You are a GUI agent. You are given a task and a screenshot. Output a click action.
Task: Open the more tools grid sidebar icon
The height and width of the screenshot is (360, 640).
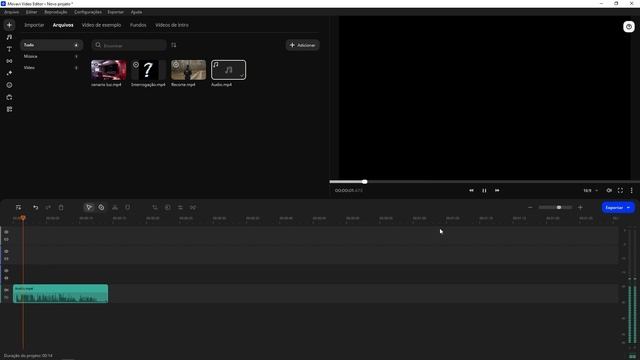tap(9, 109)
